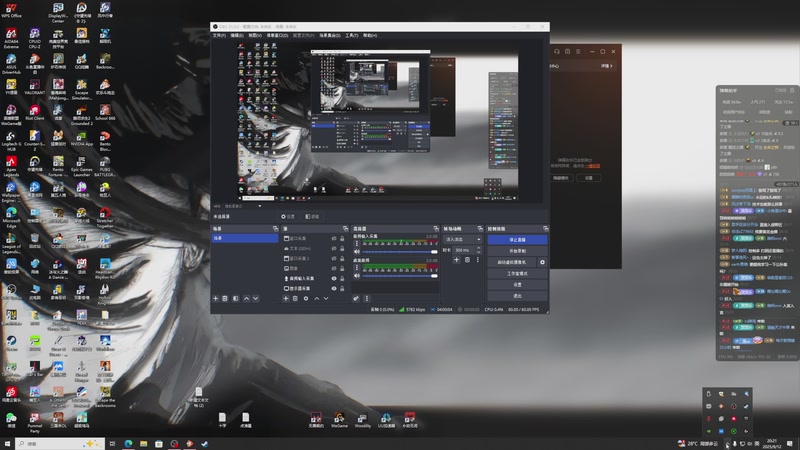Toggle visibility of the GDI+ text source
Viewport: 800px width, 450px height.
[334, 248]
